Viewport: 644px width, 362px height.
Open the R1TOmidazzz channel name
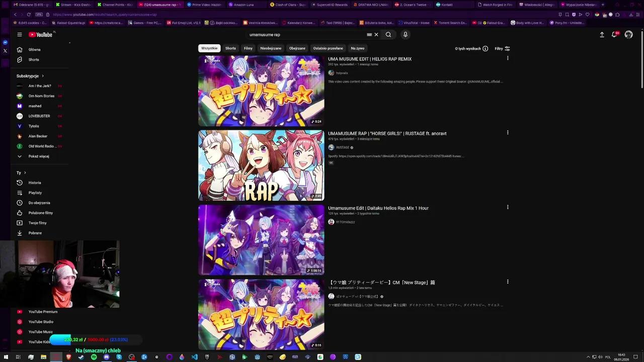click(x=346, y=222)
